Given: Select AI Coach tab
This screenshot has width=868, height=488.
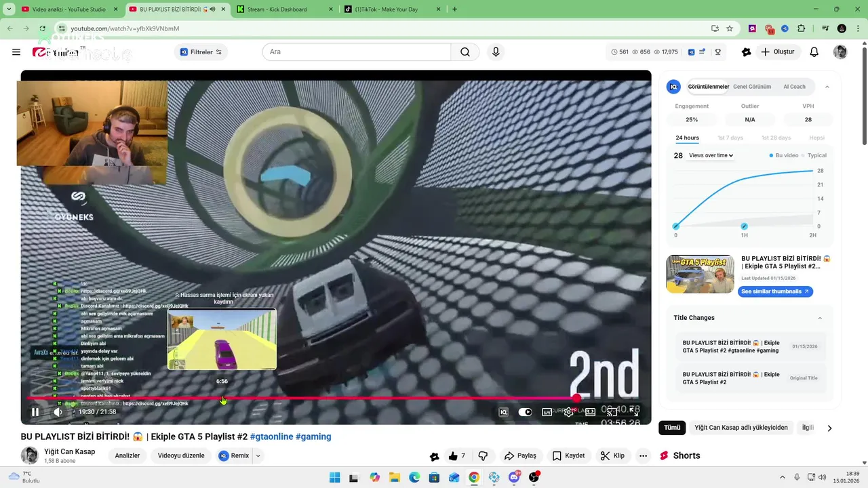Looking at the screenshot, I should coord(794,87).
